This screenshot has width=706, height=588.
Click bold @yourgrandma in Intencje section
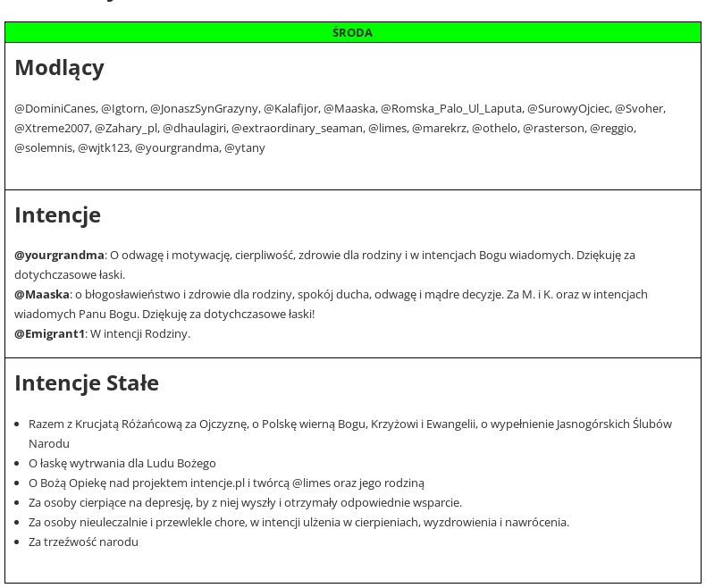(59, 255)
